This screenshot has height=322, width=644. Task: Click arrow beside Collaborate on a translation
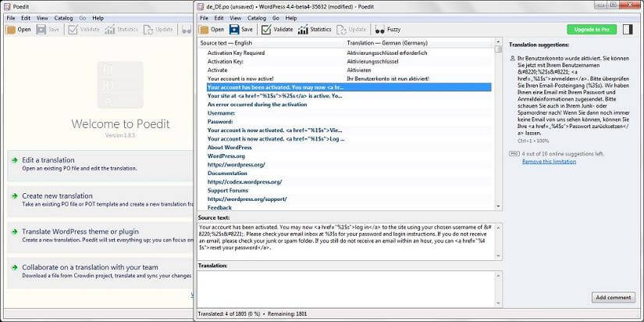point(15,267)
